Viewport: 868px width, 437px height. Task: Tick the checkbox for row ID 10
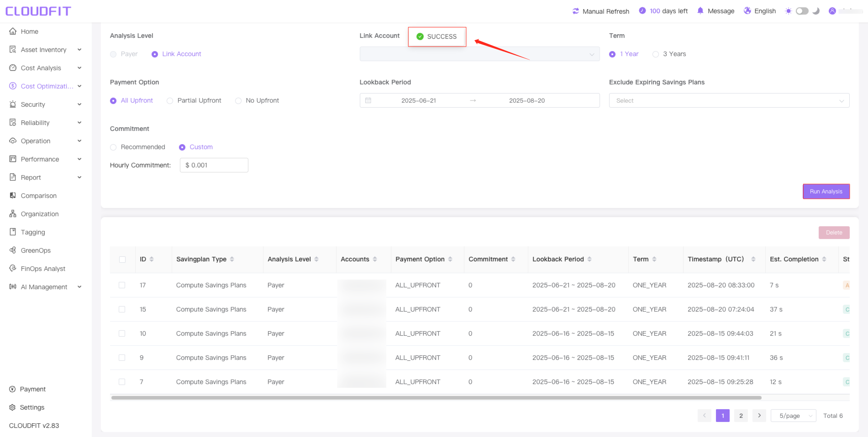(122, 333)
